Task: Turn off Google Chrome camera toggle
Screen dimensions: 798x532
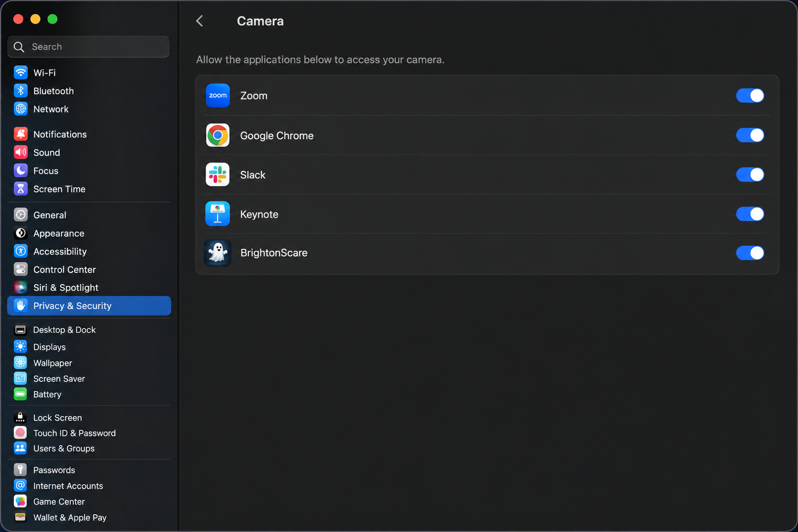Action: click(750, 135)
